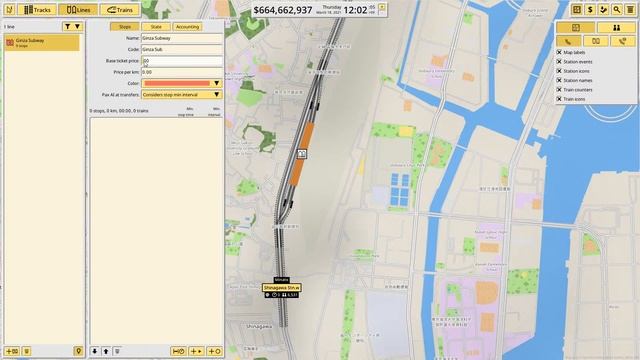
Task: Click the stop timing tool button
Action: click(x=178, y=351)
